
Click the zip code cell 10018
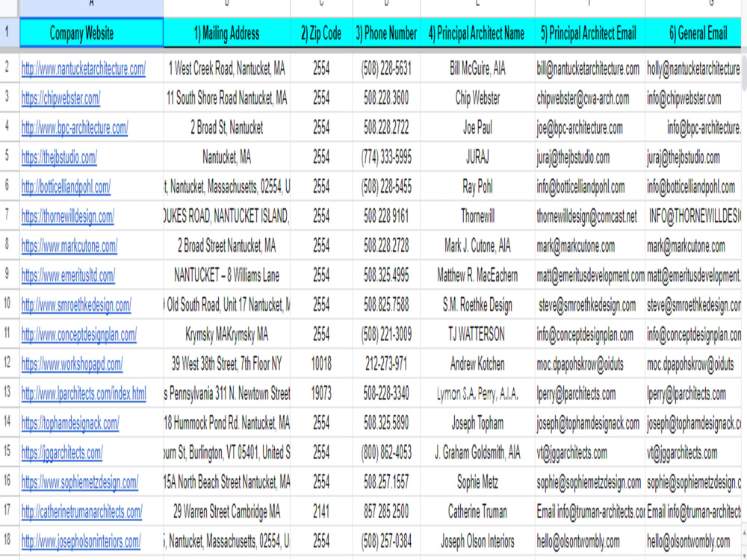tap(321, 364)
